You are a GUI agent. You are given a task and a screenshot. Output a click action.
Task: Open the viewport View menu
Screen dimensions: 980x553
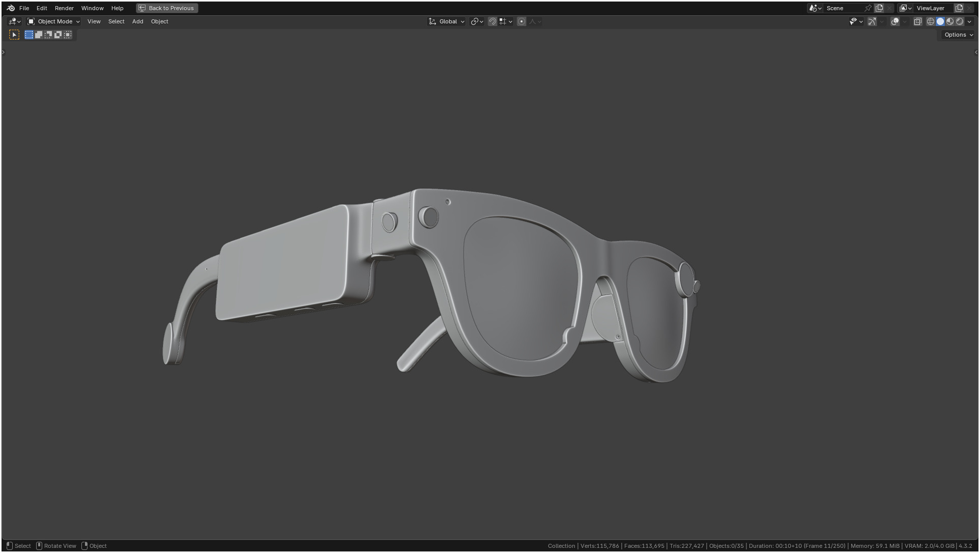[x=94, y=21]
